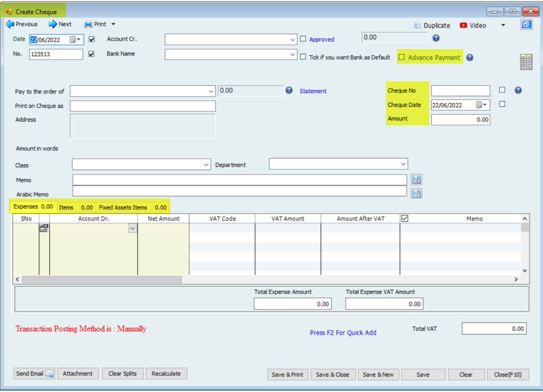Open the Account Cr. dropdown

(292, 40)
